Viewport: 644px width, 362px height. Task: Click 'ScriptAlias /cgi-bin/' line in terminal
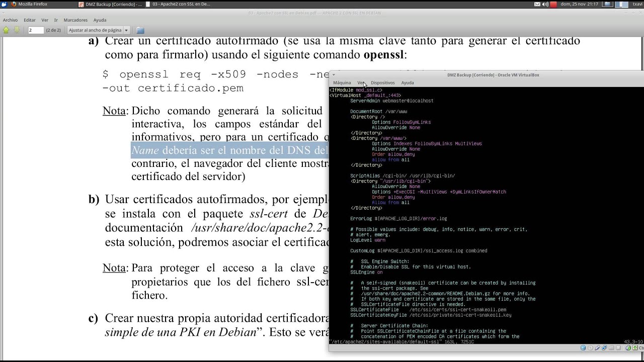pos(403,175)
